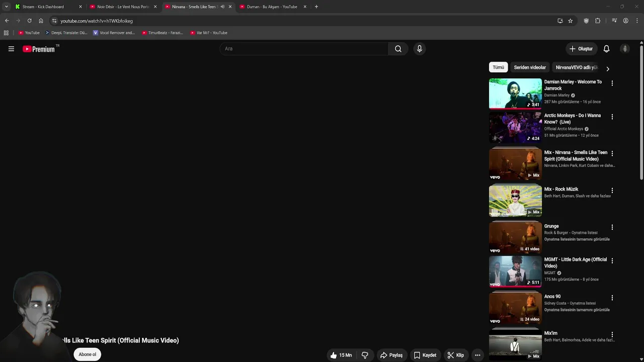Click the Paylaş share button
The image size is (644, 362).
point(391,355)
